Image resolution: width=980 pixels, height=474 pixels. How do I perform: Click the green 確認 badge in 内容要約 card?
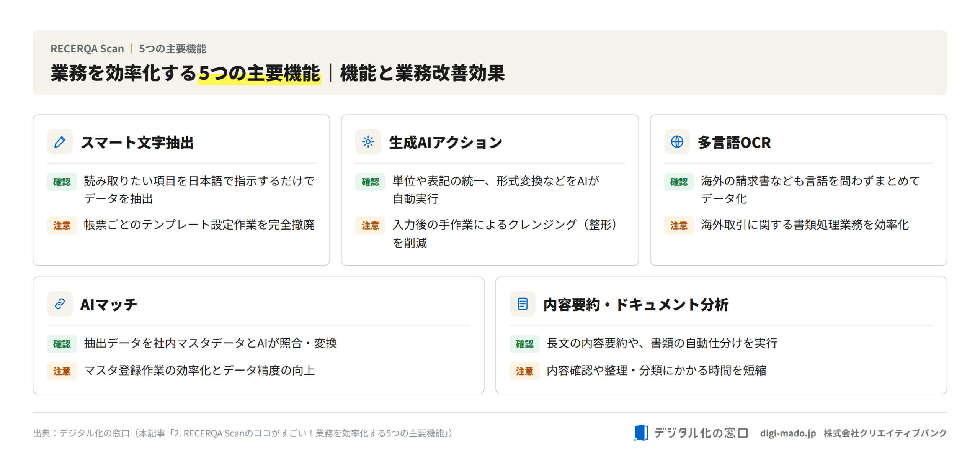click(524, 344)
